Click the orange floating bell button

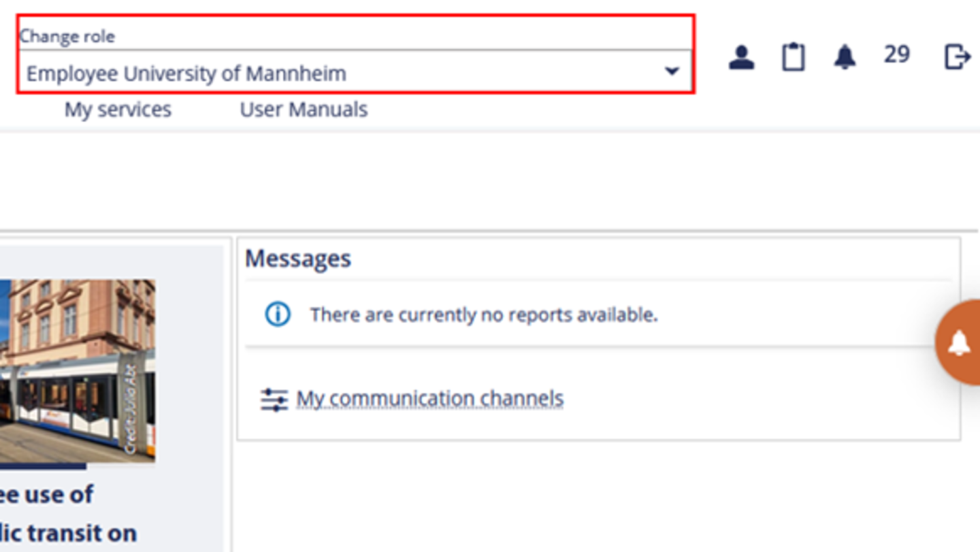960,343
